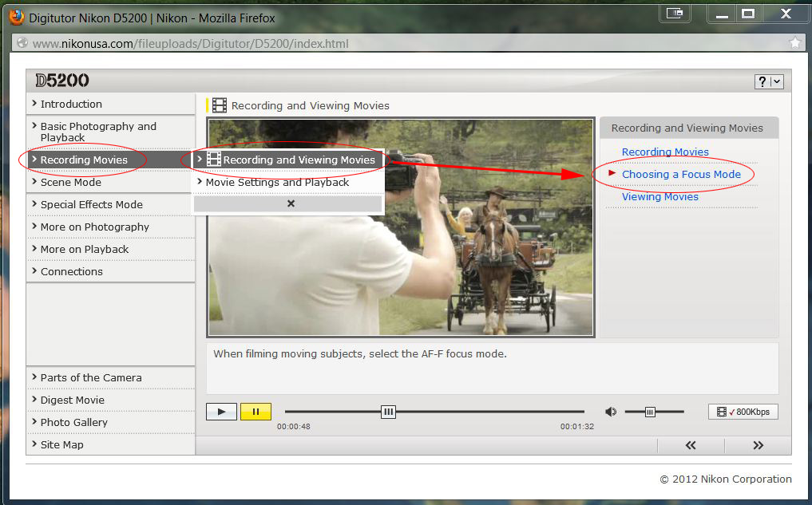Open the Recording Movies chapter link
812x505 pixels.
click(665, 152)
